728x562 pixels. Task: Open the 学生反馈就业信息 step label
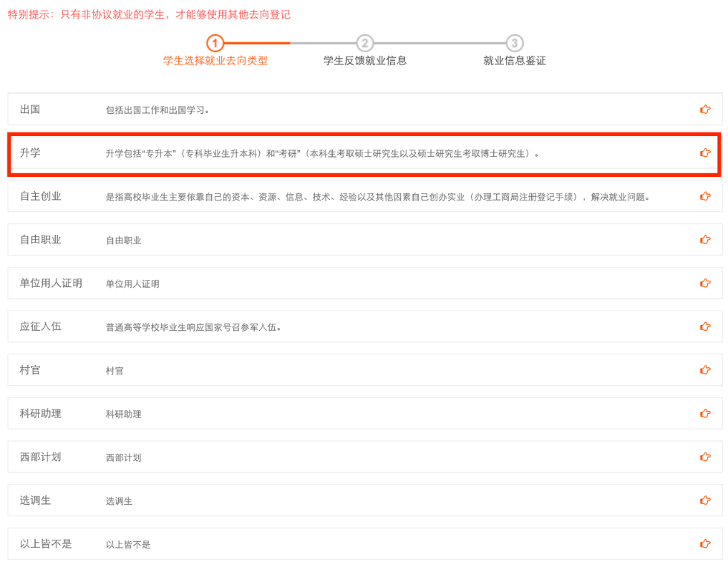click(365, 61)
